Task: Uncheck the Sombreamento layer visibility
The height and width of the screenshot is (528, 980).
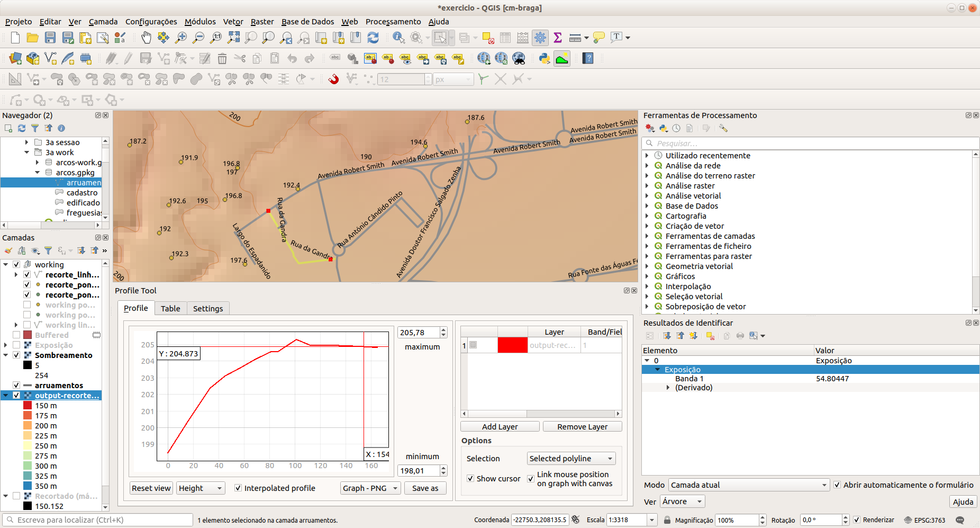Action: [x=16, y=355]
